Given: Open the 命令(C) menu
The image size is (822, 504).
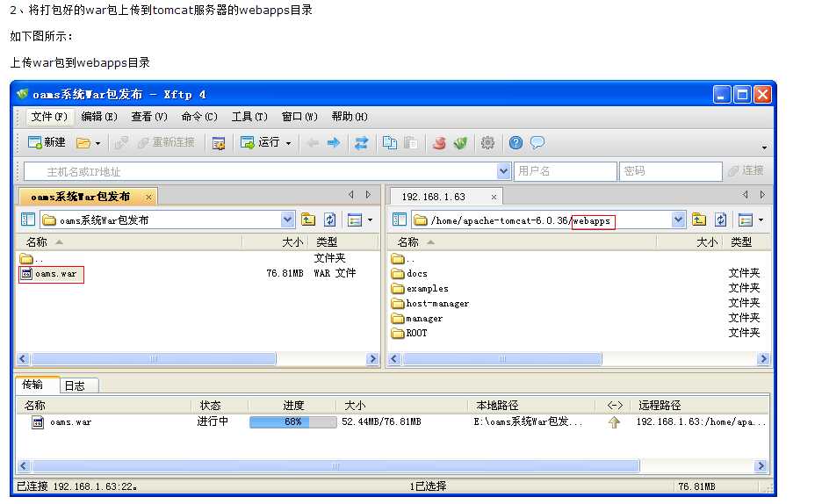Looking at the screenshot, I should tap(199, 116).
